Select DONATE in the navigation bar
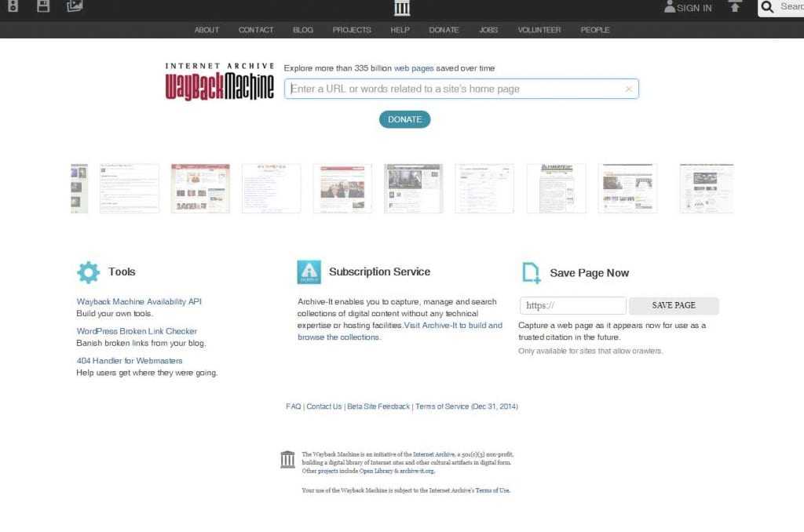Image resolution: width=804 pixels, height=532 pixels. [x=444, y=30]
